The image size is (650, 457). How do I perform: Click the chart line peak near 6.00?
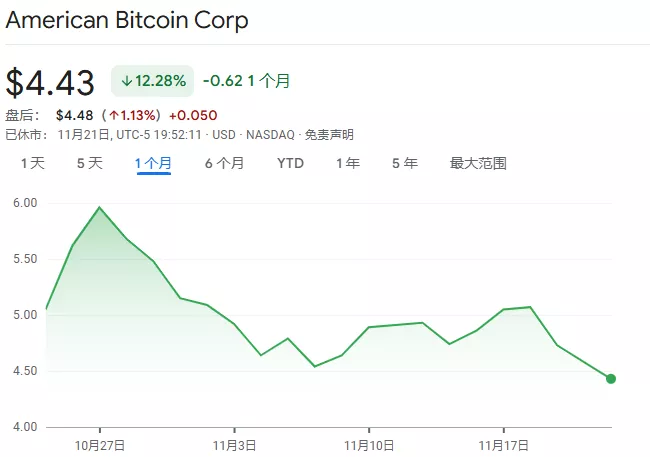[99, 207]
